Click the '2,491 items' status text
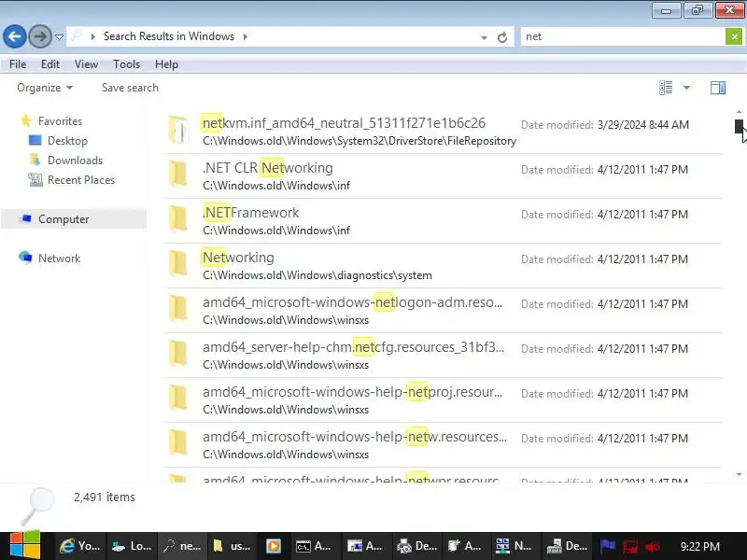Image resolution: width=747 pixels, height=560 pixels. 105,497
